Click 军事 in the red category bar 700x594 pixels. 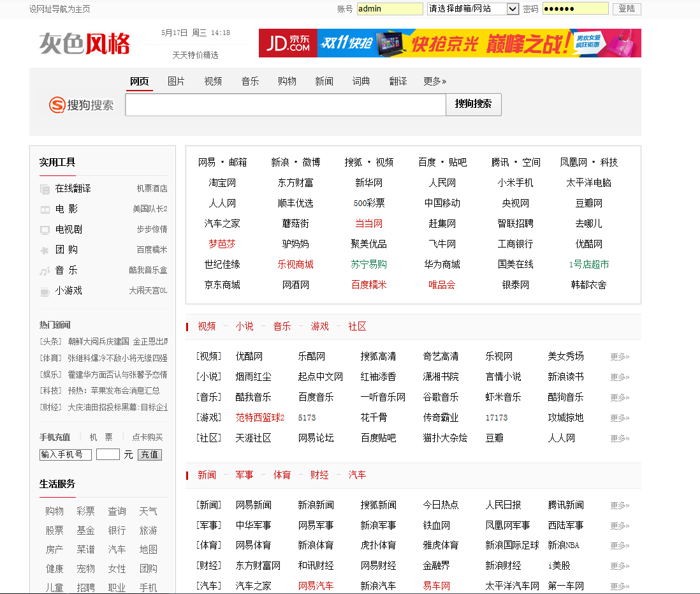pos(245,475)
